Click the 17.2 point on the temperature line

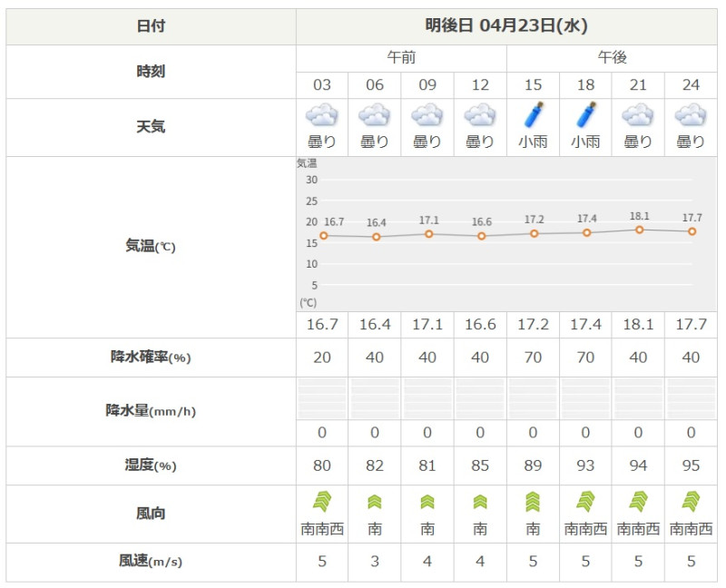click(534, 233)
